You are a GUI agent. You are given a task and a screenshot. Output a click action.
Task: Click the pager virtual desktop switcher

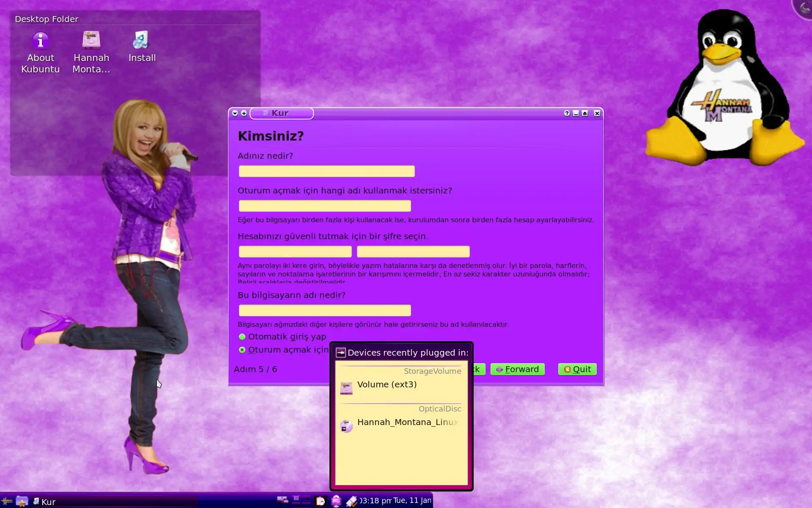[302, 500]
